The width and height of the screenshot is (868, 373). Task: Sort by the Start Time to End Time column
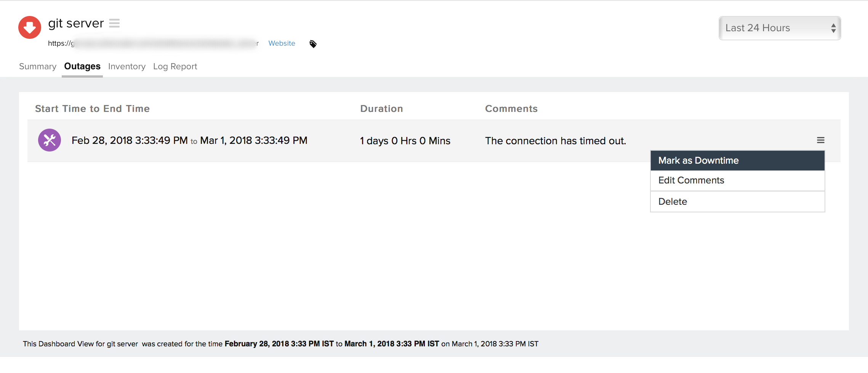tap(92, 108)
